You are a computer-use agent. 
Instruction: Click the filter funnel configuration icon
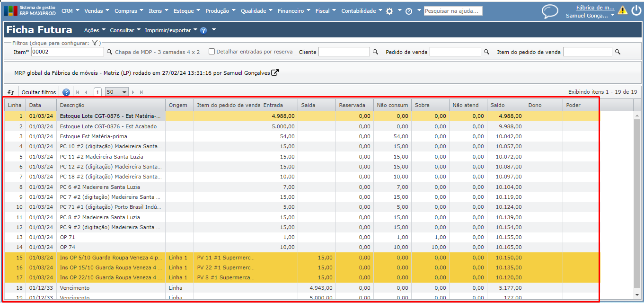pos(95,43)
